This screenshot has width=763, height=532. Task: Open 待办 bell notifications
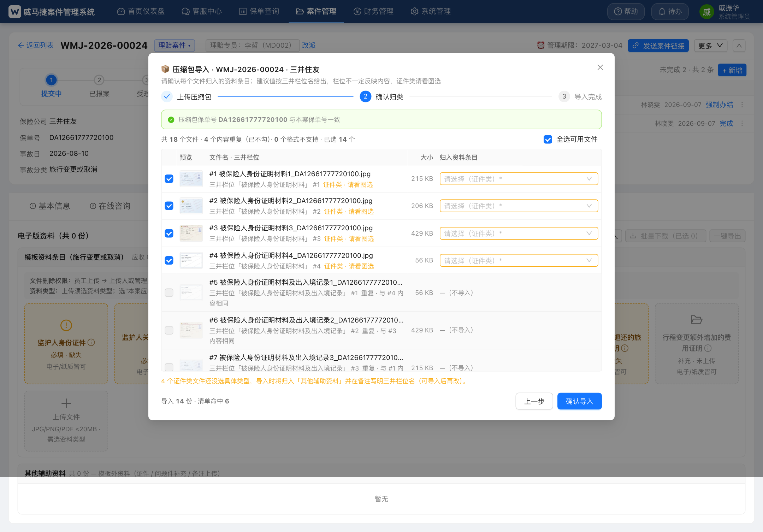pyautogui.click(x=670, y=12)
